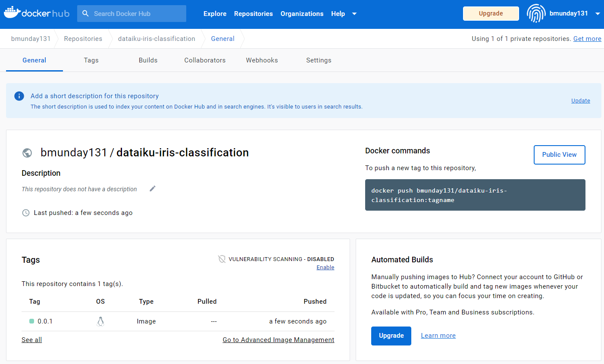The width and height of the screenshot is (604, 364).
Task: Open the bmunday131 account dropdown arrow
Action: click(x=598, y=14)
